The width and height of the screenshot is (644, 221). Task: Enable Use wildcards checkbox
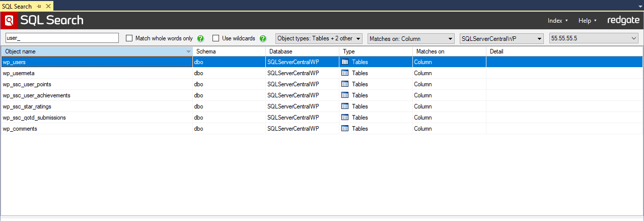[216, 38]
